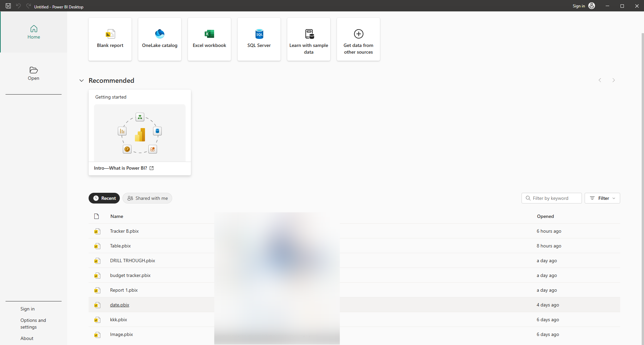Create a Blank report

pos(110,39)
